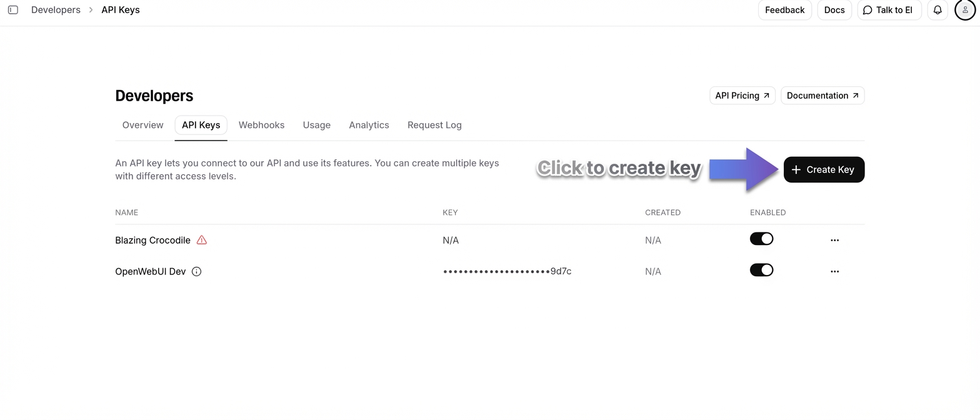
Task: Open the Docs page
Action: (834, 10)
